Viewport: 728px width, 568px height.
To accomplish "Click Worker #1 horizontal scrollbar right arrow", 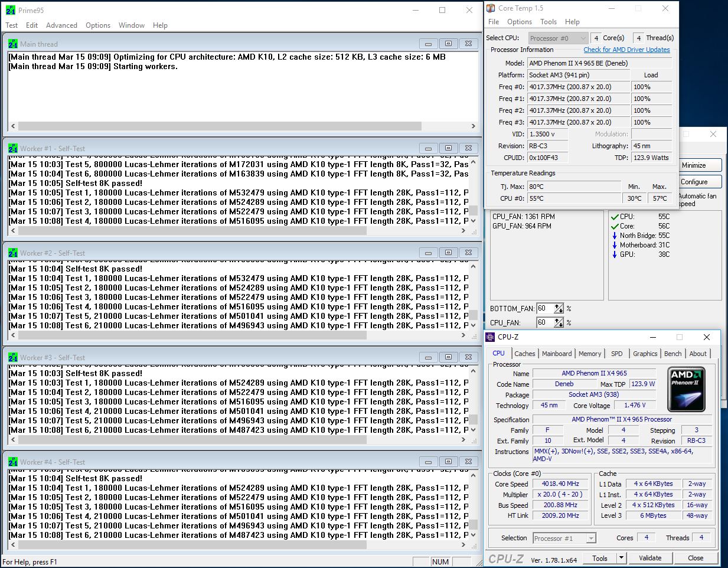I will [463, 231].
